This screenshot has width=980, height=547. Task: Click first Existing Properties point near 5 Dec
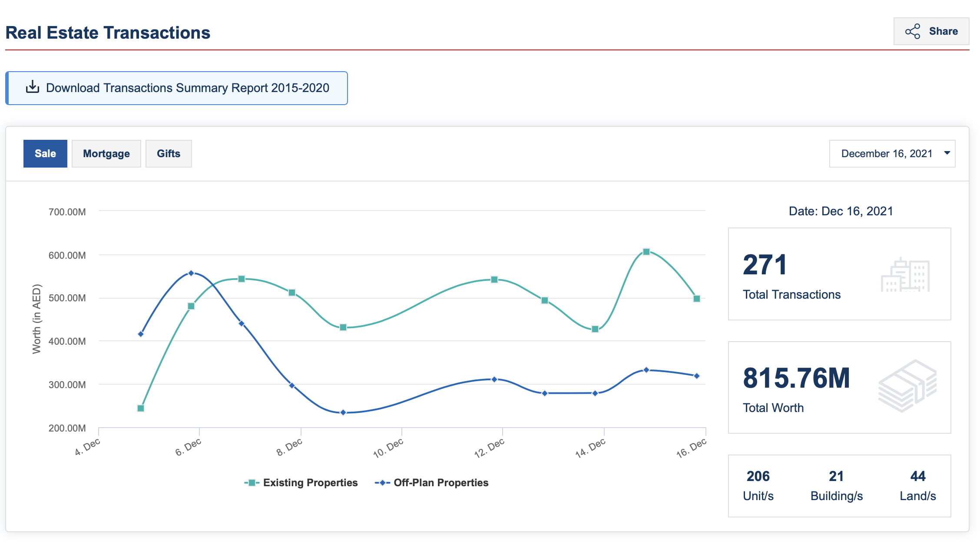[141, 409]
